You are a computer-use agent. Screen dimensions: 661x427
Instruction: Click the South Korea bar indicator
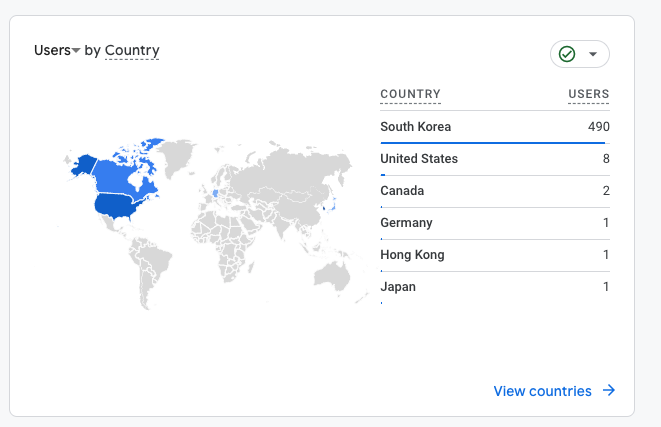(492, 143)
